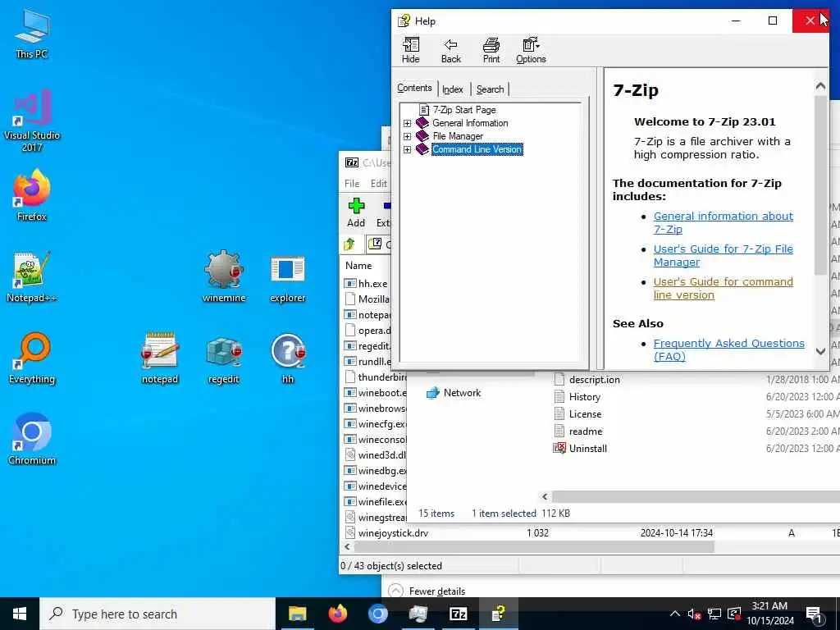Click Firefox icon in taskbar
The image size is (840, 630).
point(337,614)
